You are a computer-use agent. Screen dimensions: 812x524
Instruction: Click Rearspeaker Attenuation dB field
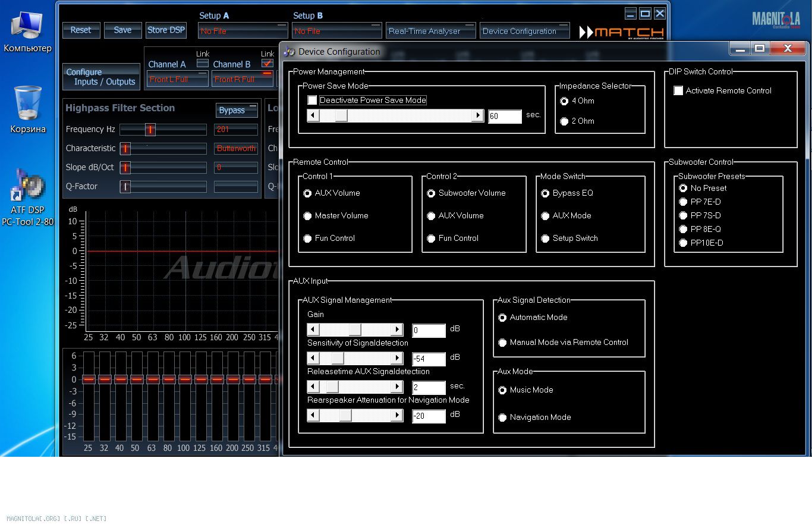429,416
